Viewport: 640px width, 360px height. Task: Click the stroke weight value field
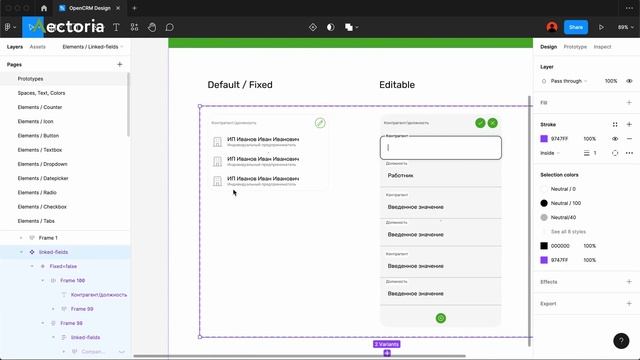[595, 153]
